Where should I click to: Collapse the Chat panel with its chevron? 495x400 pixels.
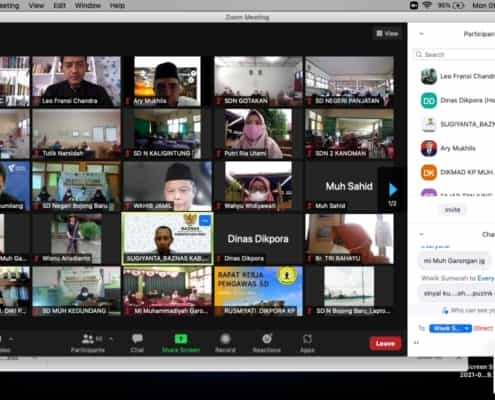(421, 234)
